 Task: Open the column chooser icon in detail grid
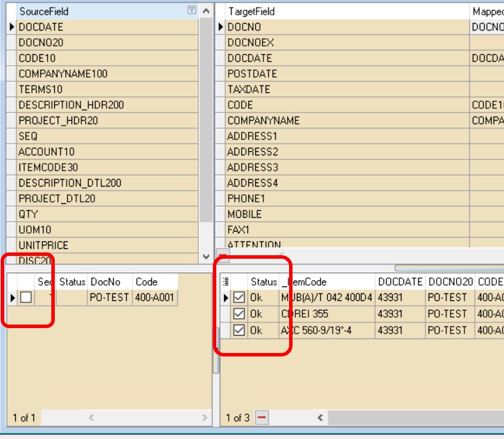[226, 282]
